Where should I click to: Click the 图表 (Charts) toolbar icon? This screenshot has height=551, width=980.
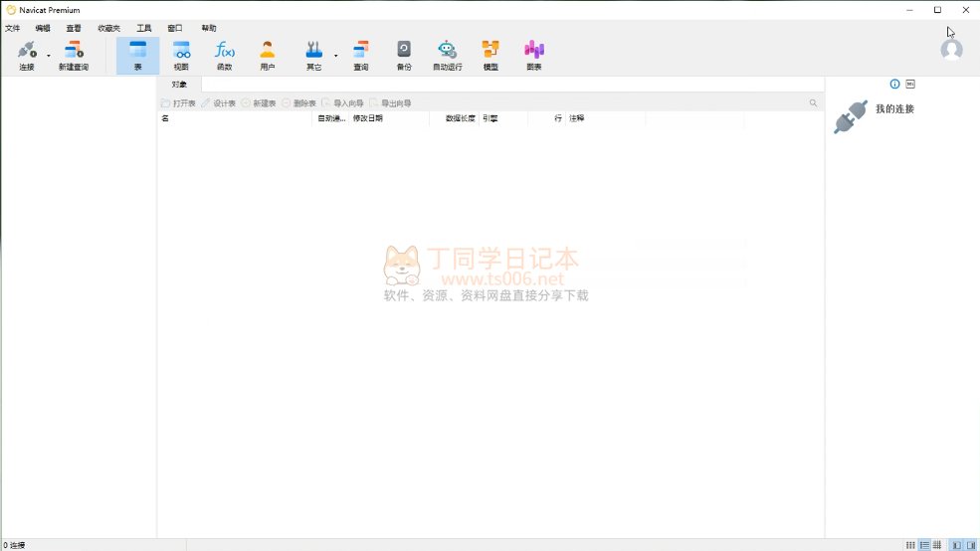tap(534, 55)
